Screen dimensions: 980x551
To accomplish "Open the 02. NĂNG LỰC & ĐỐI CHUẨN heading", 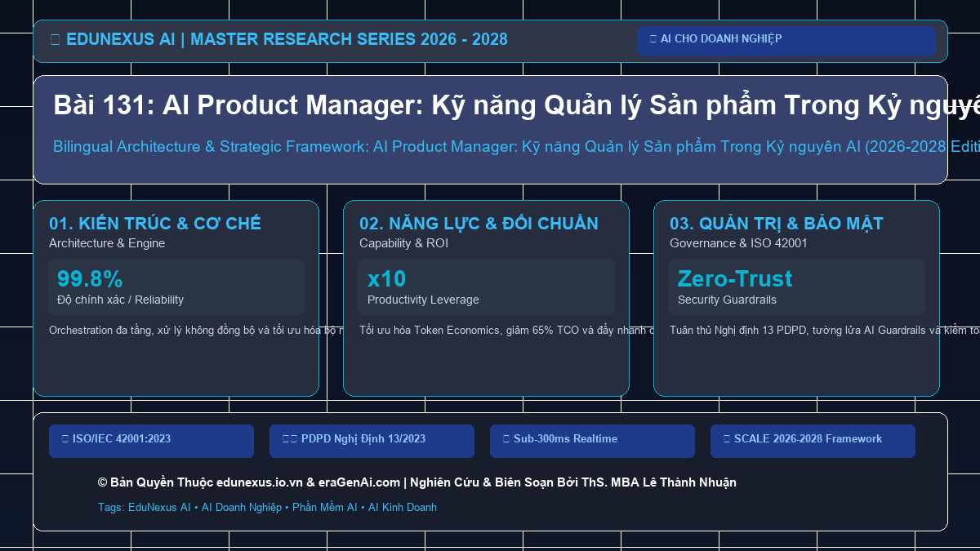I will [479, 224].
